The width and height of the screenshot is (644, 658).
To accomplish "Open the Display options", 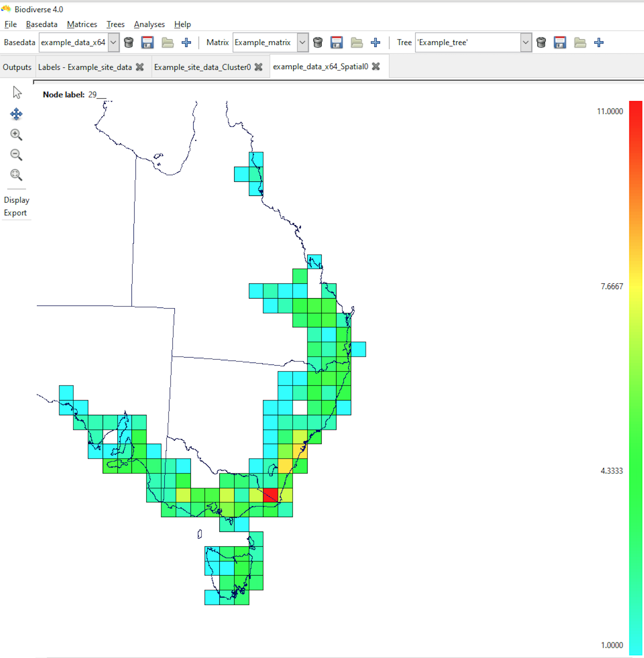I will [17, 200].
